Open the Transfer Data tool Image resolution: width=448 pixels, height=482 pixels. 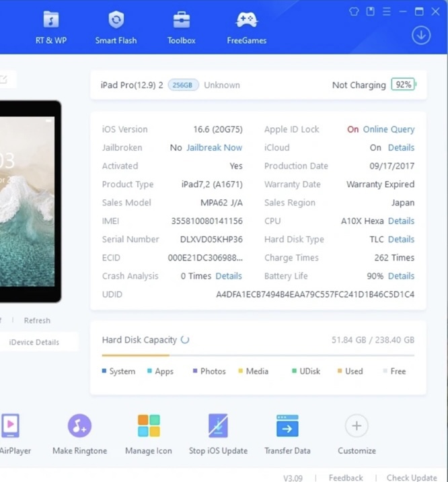click(287, 434)
